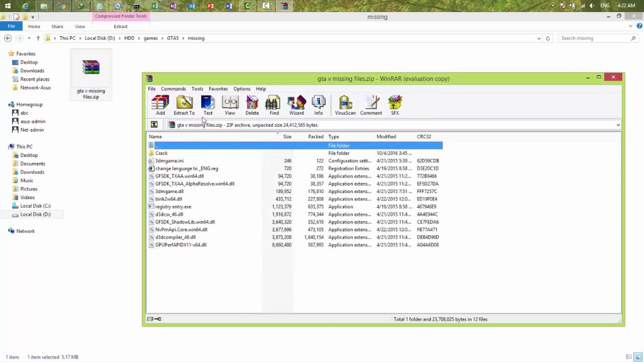644x362 pixels.
Task: Expand the Explorer ribbon chevron
Action: point(631,26)
